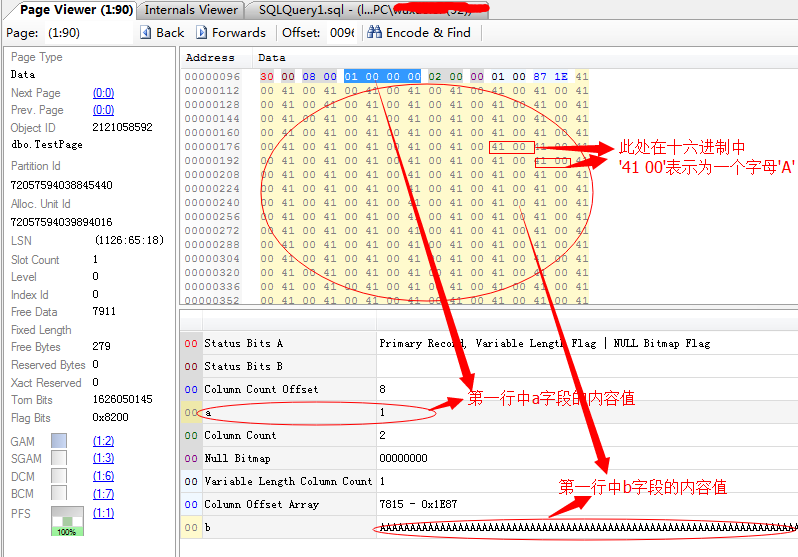Image resolution: width=798 pixels, height=557 pixels.
Task: Click the green '02 00' column count bytes
Action: (x=445, y=76)
